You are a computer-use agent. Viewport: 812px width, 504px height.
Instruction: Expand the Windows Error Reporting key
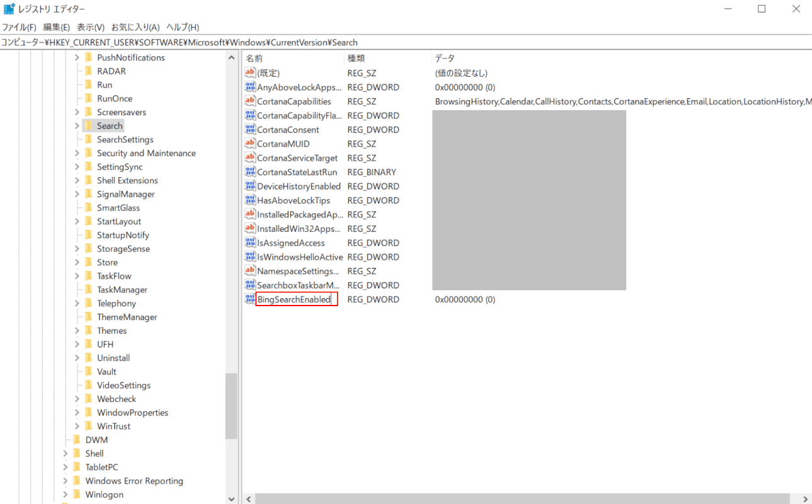(66, 481)
